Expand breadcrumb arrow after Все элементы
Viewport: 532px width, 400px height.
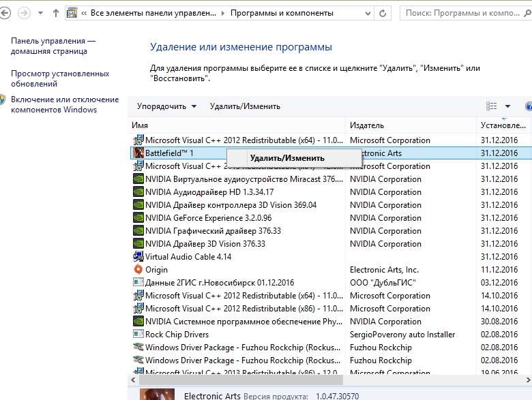(x=223, y=13)
